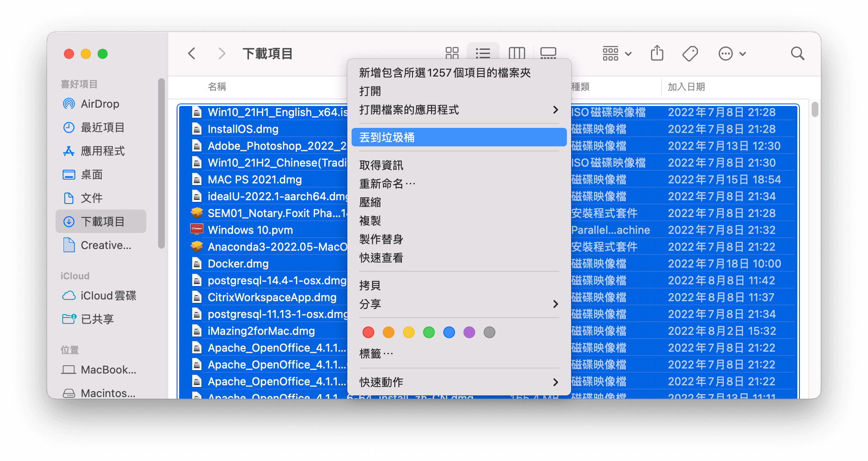
Task: Open AirDrop in the sidebar
Action: coord(101,104)
